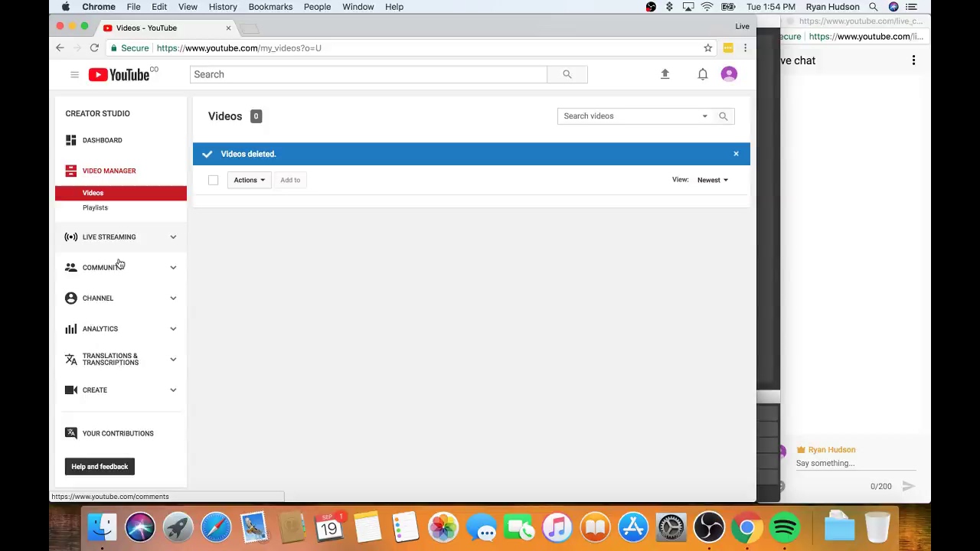
Task: Open the People menu
Action: pos(317,7)
